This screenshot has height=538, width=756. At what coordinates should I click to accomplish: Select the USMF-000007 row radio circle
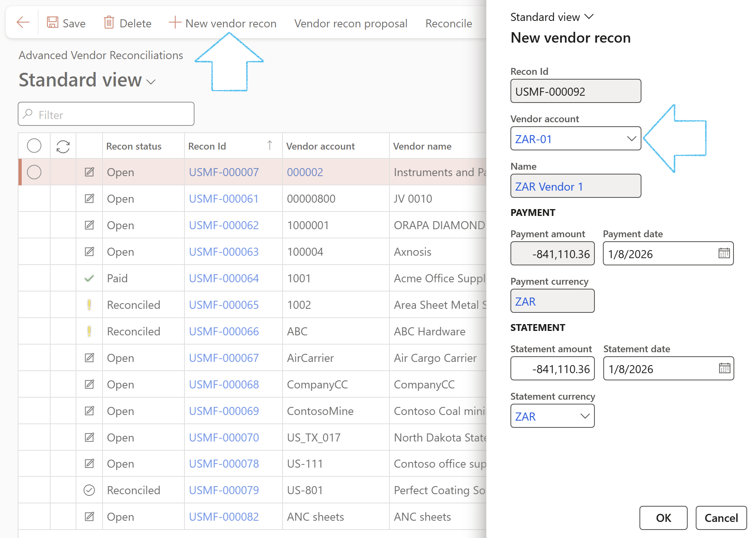click(x=34, y=172)
